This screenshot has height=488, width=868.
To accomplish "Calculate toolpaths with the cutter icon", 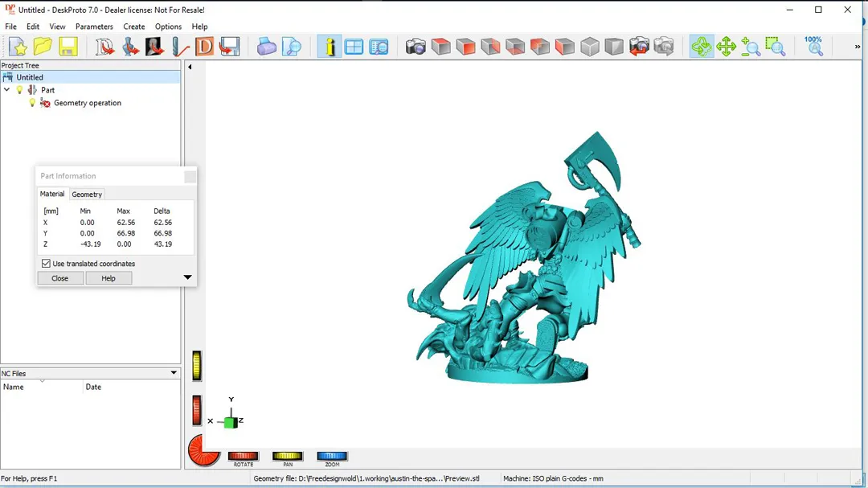I will pyautogui.click(x=179, y=47).
